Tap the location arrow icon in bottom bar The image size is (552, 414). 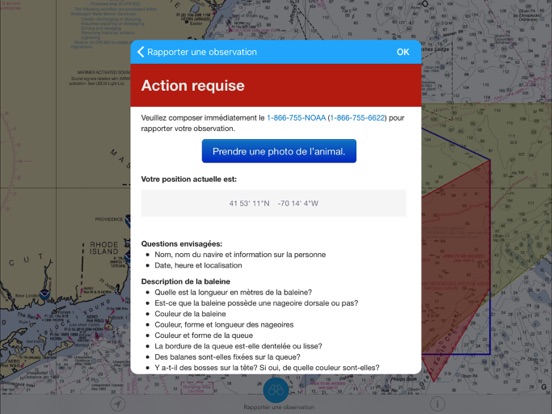pyautogui.click(x=118, y=404)
